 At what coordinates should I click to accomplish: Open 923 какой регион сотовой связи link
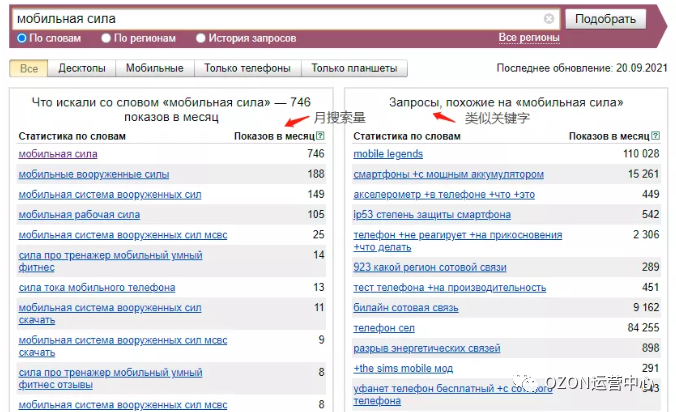(430, 267)
